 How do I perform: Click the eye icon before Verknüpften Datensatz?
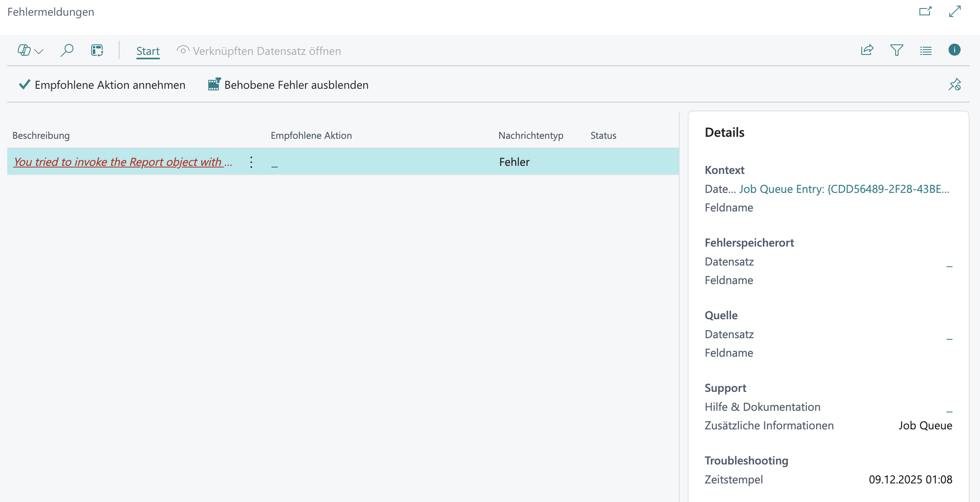(183, 50)
